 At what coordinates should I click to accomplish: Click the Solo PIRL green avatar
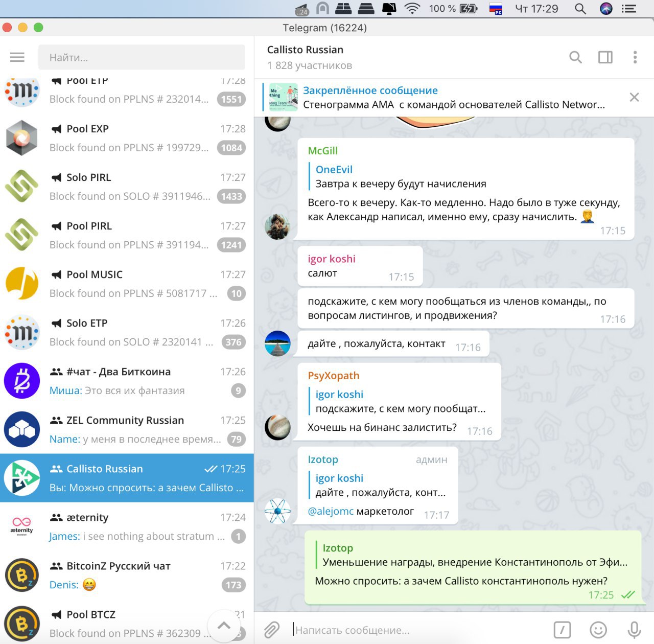pos(22,187)
